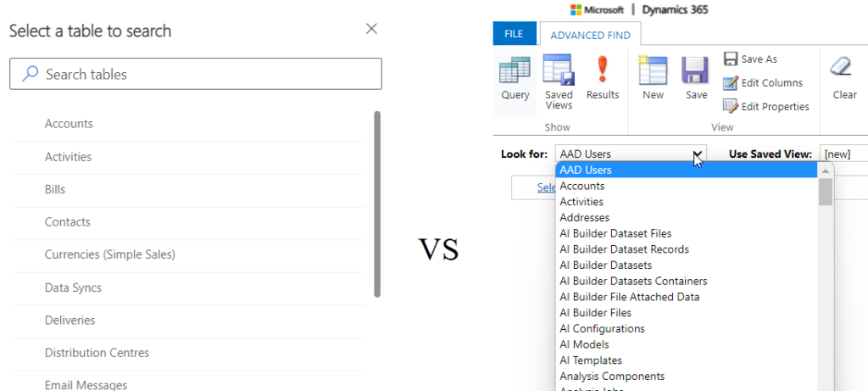Select AI Builder File Attached Data

687,297
